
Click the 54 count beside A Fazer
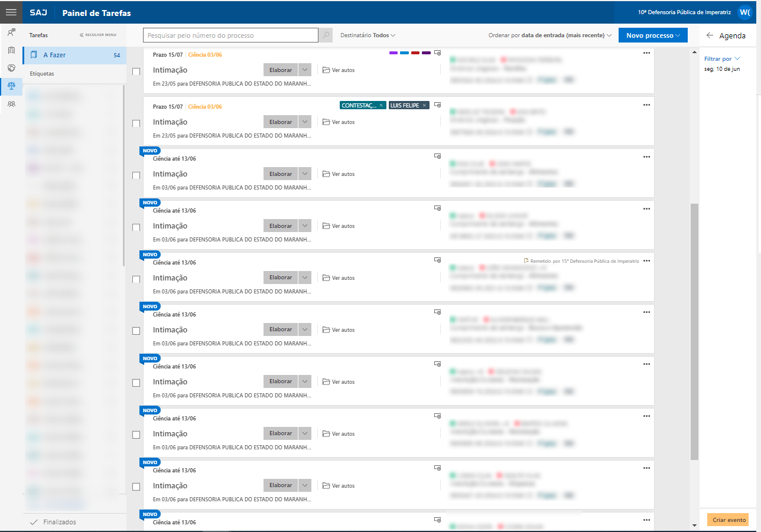click(117, 56)
